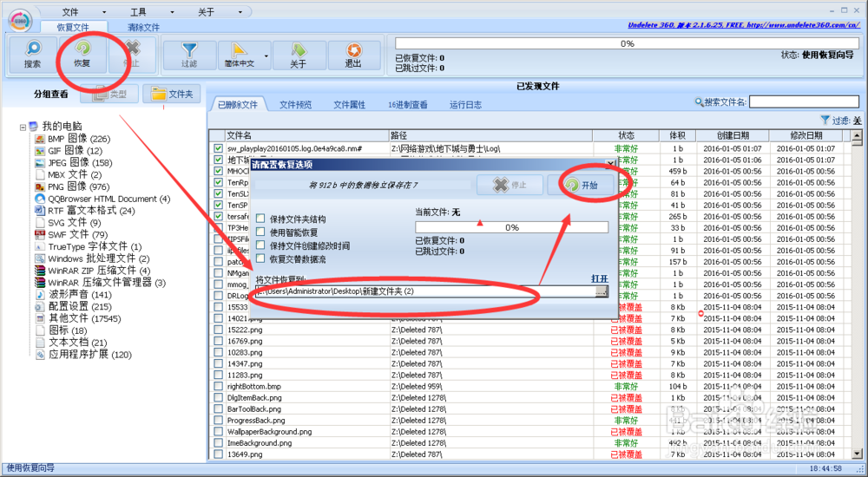868x477 pixels.
Task: Click the 简体中文 language button
Action: pyautogui.click(x=240, y=56)
